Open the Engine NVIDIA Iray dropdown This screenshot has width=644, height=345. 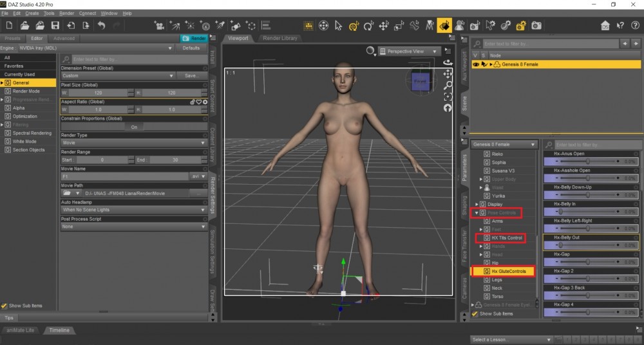click(95, 48)
